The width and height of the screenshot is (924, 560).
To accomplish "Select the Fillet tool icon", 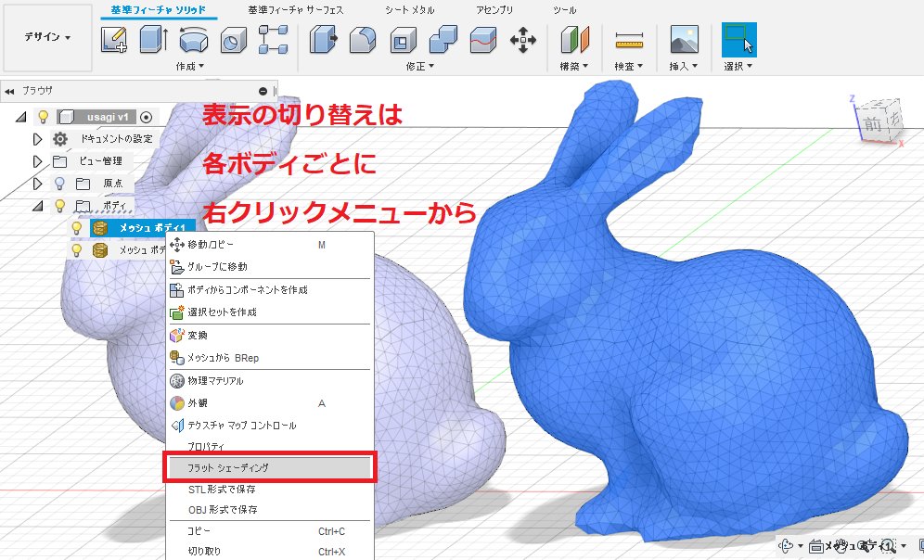I will pyautogui.click(x=363, y=40).
